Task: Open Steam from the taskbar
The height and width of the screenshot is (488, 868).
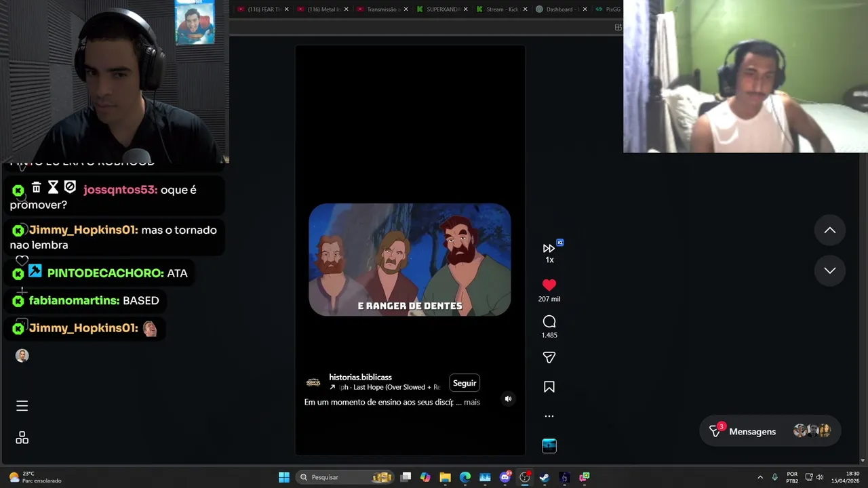Action: click(544, 477)
